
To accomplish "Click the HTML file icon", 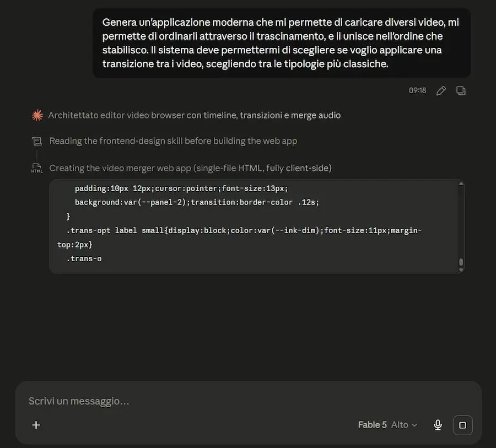I will 37,168.
